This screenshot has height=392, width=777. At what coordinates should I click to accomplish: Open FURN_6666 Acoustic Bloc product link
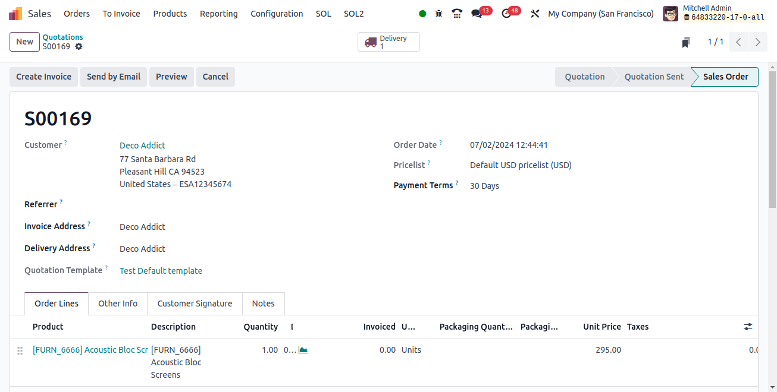click(x=90, y=350)
